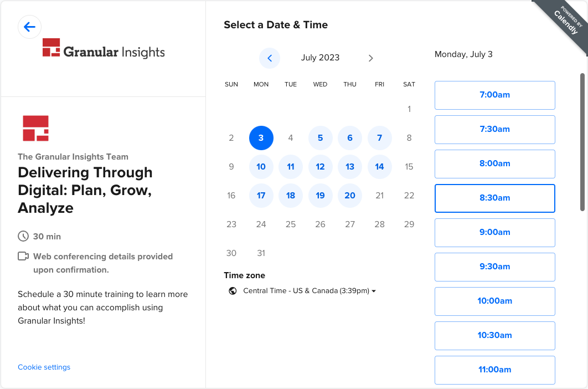588x389 pixels.
Task: Click the back arrow button
Action: [30, 27]
